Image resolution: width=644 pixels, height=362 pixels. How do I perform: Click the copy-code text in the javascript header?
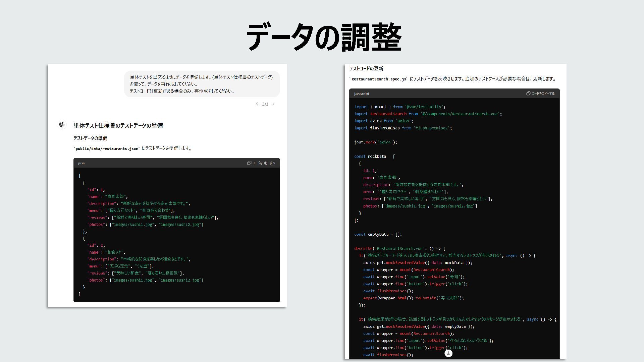(x=543, y=94)
